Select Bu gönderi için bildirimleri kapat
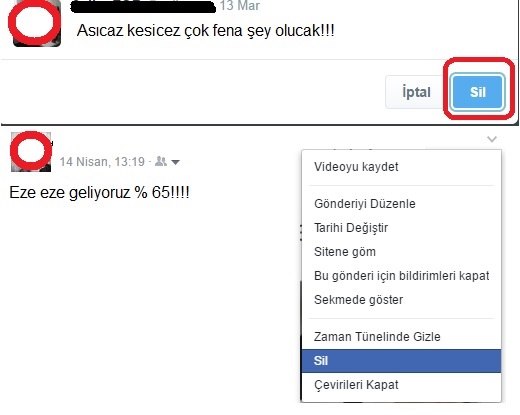520x415 pixels. (x=401, y=276)
